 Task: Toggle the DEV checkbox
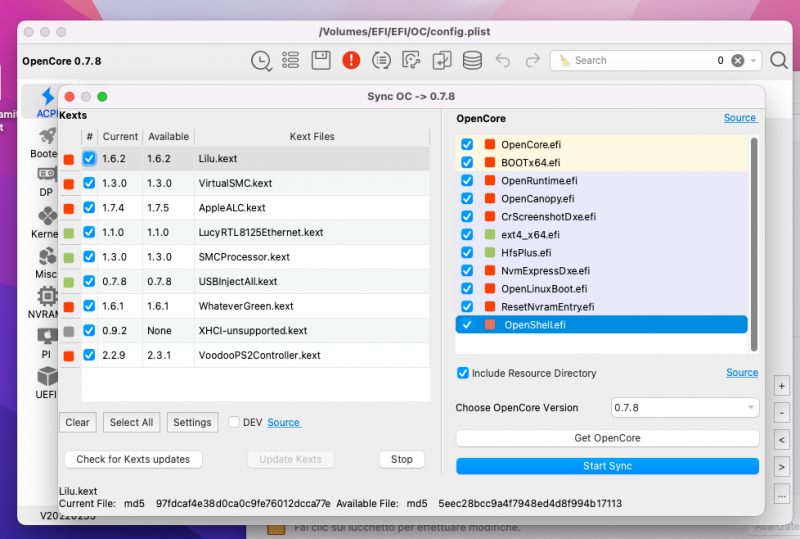234,422
